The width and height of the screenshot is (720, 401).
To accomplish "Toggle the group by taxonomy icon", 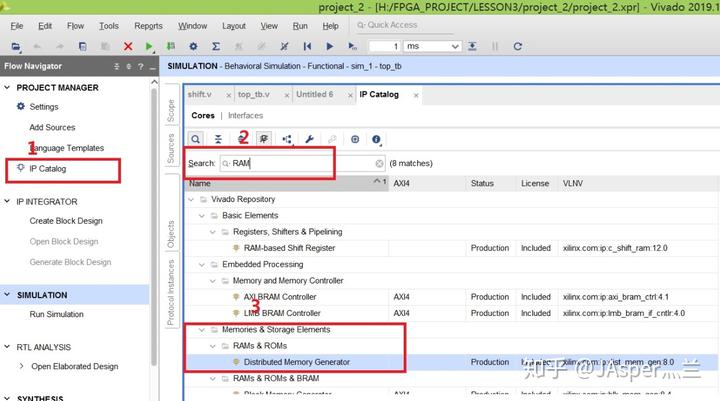I will 264,139.
